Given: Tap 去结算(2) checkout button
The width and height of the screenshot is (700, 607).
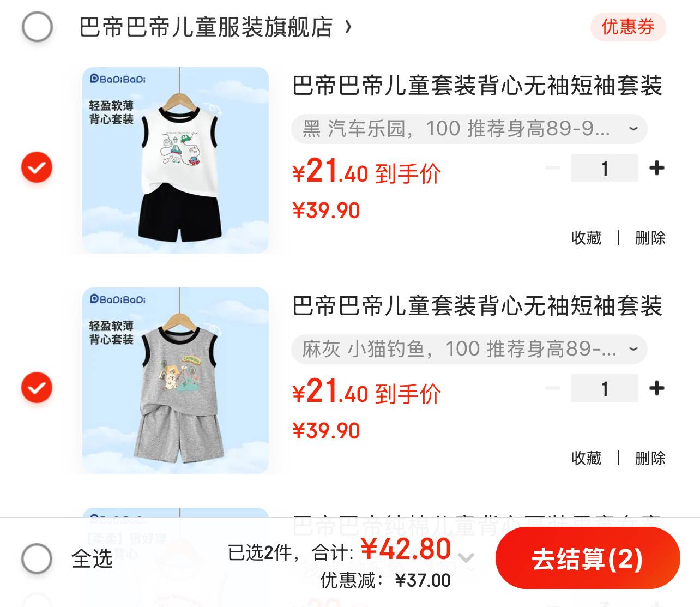Looking at the screenshot, I should (588, 558).
